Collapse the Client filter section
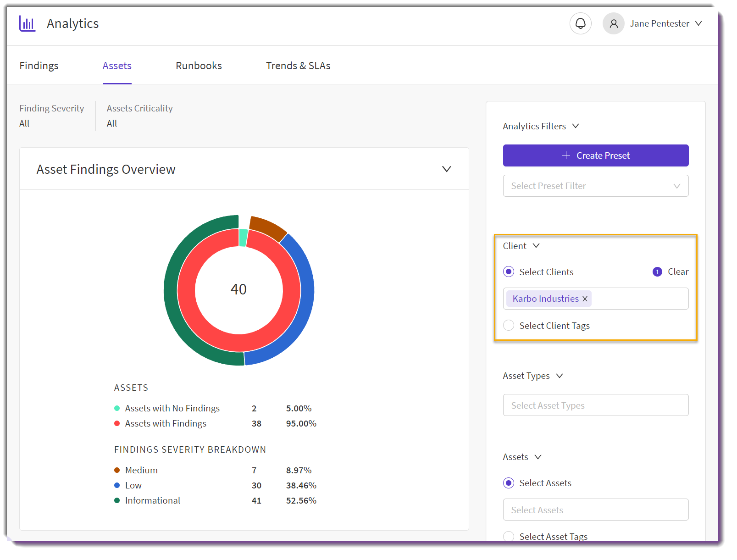 point(536,246)
